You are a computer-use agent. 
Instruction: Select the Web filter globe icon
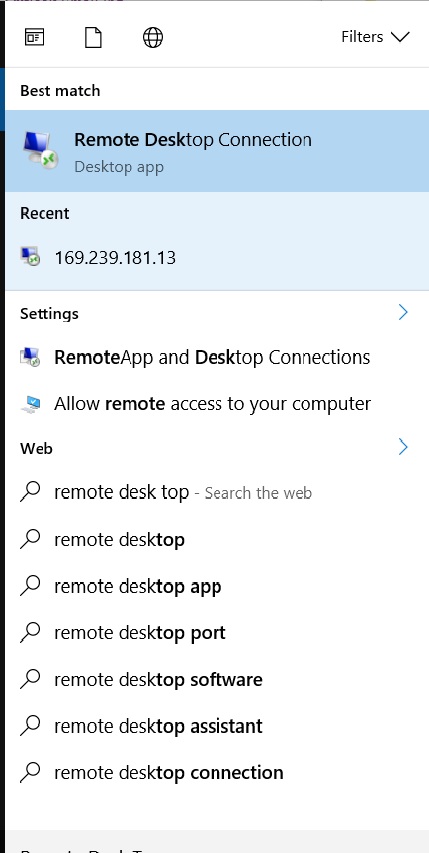(153, 38)
